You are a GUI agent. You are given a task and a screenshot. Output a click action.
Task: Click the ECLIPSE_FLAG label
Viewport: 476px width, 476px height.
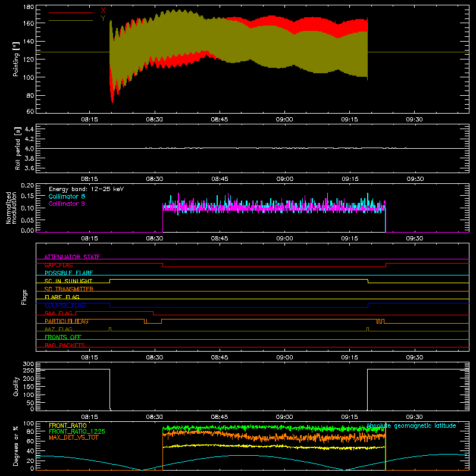(x=65, y=305)
